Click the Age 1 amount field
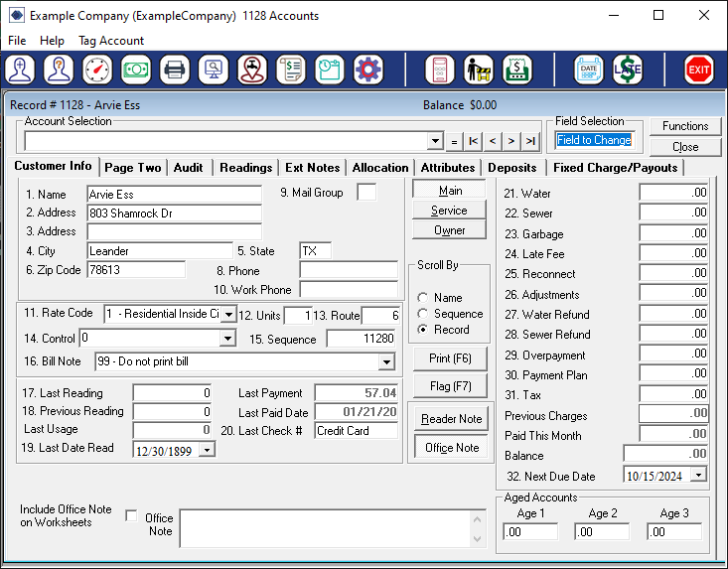 pyautogui.click(x=530, y=531)
